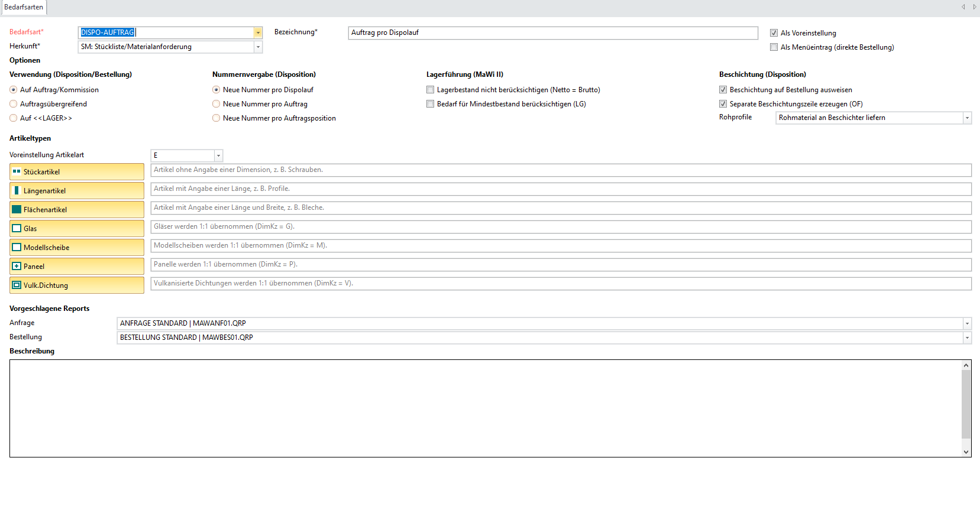Expand the Anfrage report dropdown

[x=967, y=323]
